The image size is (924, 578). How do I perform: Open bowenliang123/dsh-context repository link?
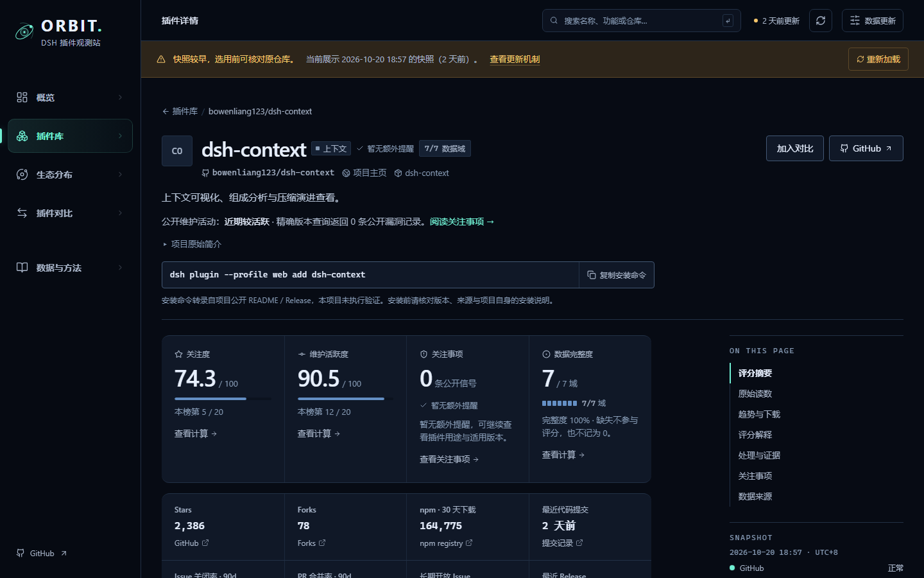click(268, 173)
